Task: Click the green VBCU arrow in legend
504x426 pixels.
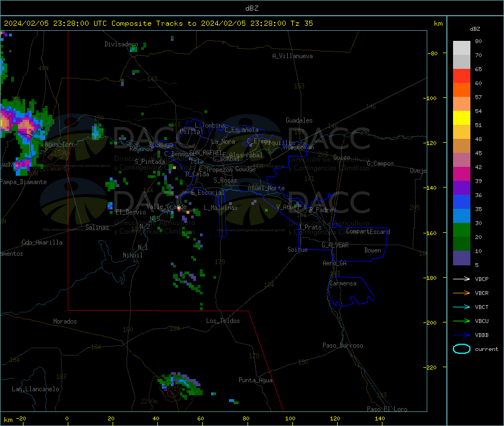Action: [461, 321]
